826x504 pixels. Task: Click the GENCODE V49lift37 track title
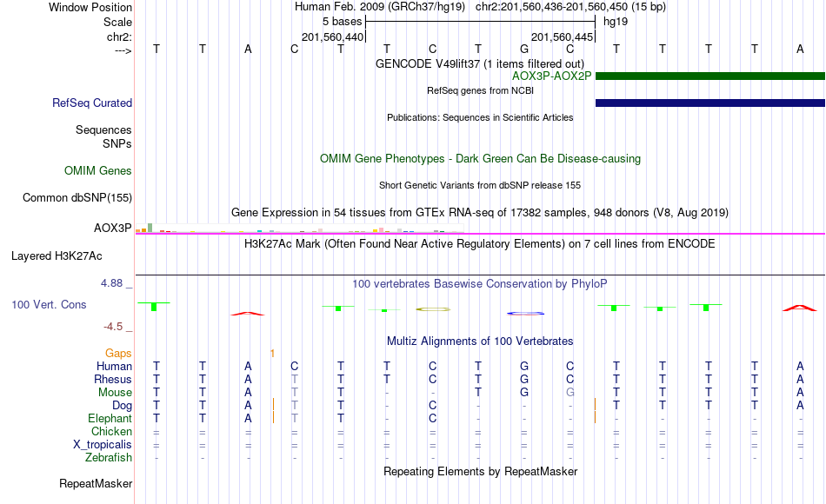(480, 63)
